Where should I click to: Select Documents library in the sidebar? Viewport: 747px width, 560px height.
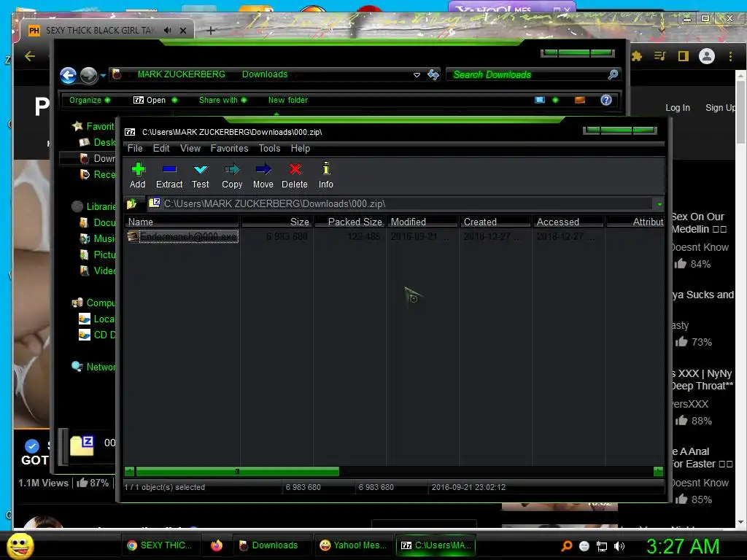pos(98,222)
